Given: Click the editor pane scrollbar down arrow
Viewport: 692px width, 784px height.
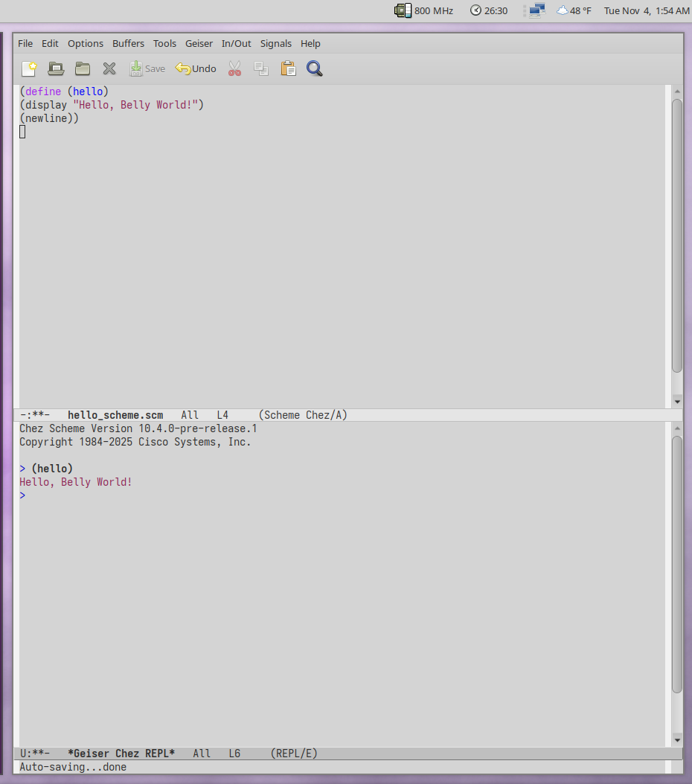Looking at the screenshot, I should click(677, 402).
